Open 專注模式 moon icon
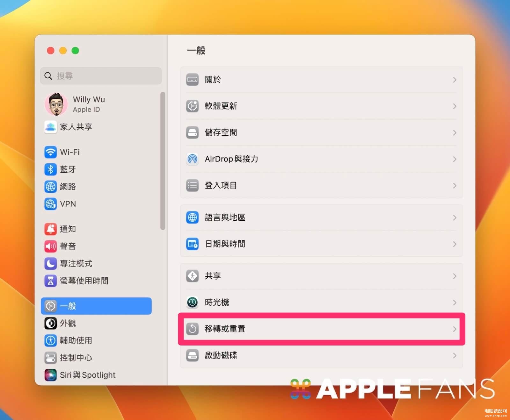The width and height of the screenshot is (510, 420). (x=50, y=263)
